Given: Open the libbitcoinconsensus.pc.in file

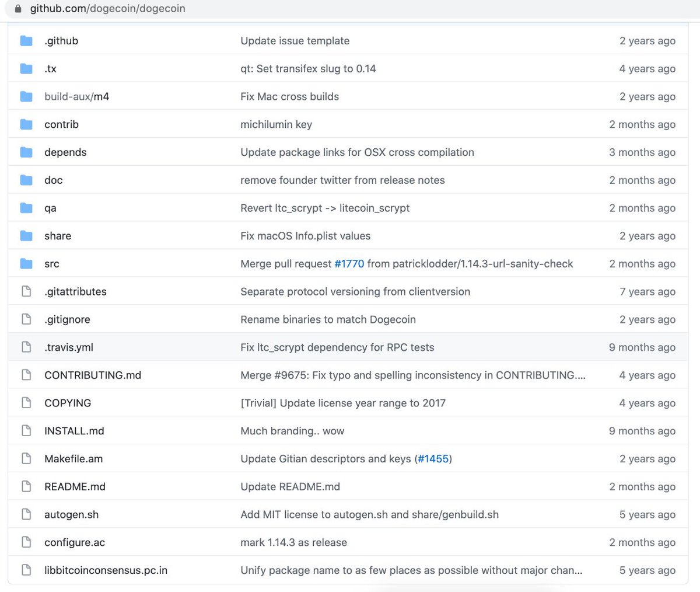Looking at the screenshot, I should 106,570.
